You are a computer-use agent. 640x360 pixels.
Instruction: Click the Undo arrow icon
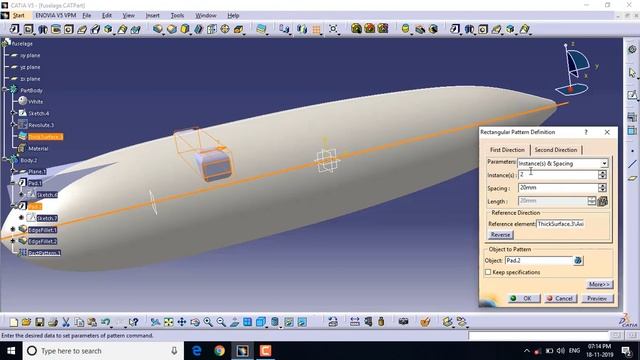105,322
